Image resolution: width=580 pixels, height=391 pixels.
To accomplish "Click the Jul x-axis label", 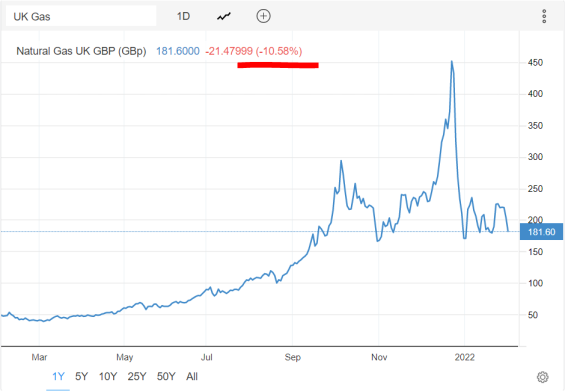I will [207, 357].
